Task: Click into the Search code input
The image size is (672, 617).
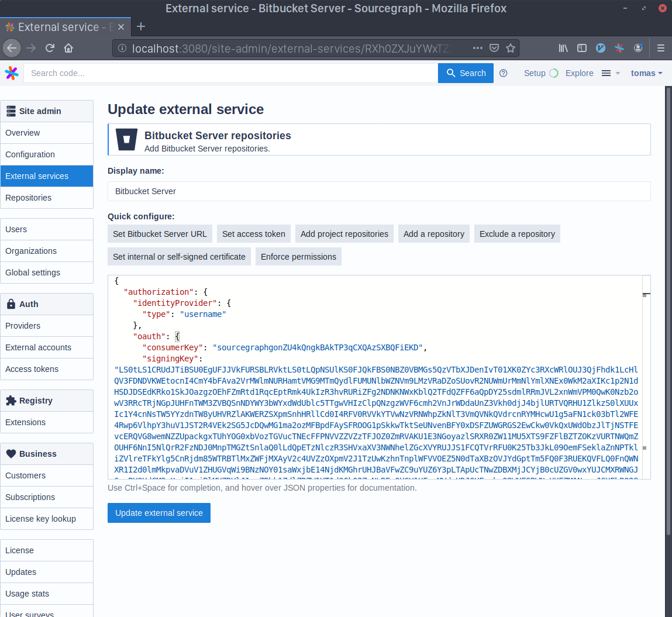Action: tap(230, 73)
